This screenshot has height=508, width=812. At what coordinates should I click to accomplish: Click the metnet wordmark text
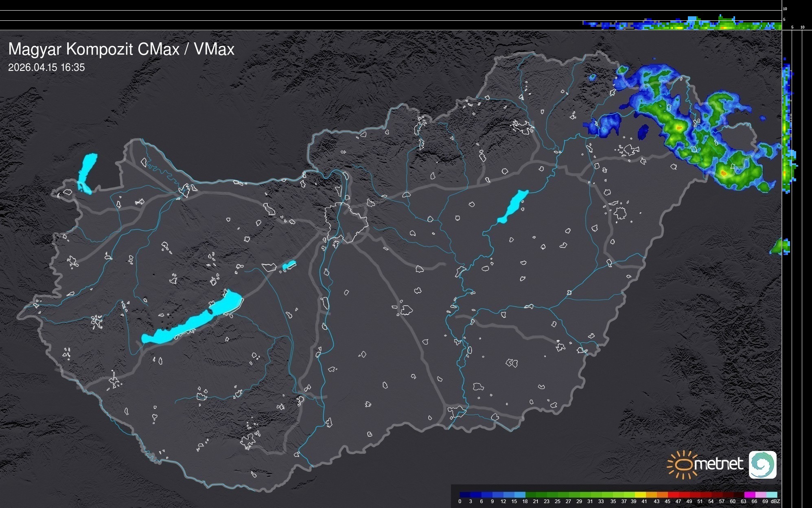(719, 464)
